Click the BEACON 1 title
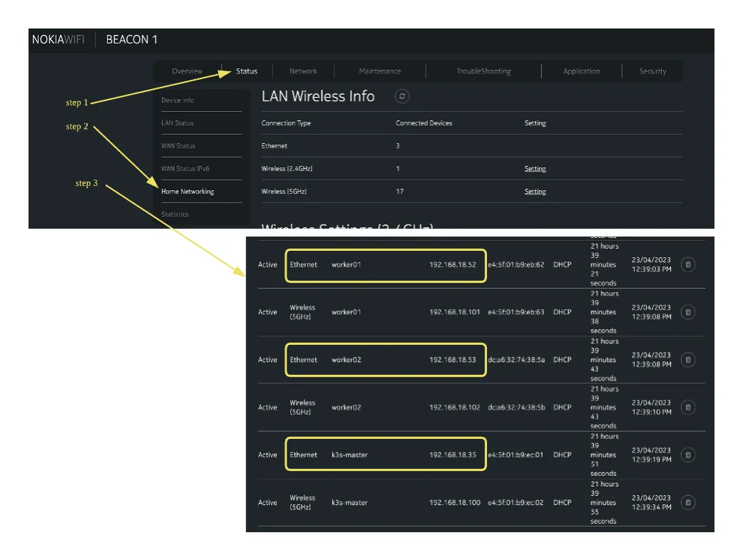Viewport: 743px width, 560px height. 132,39
